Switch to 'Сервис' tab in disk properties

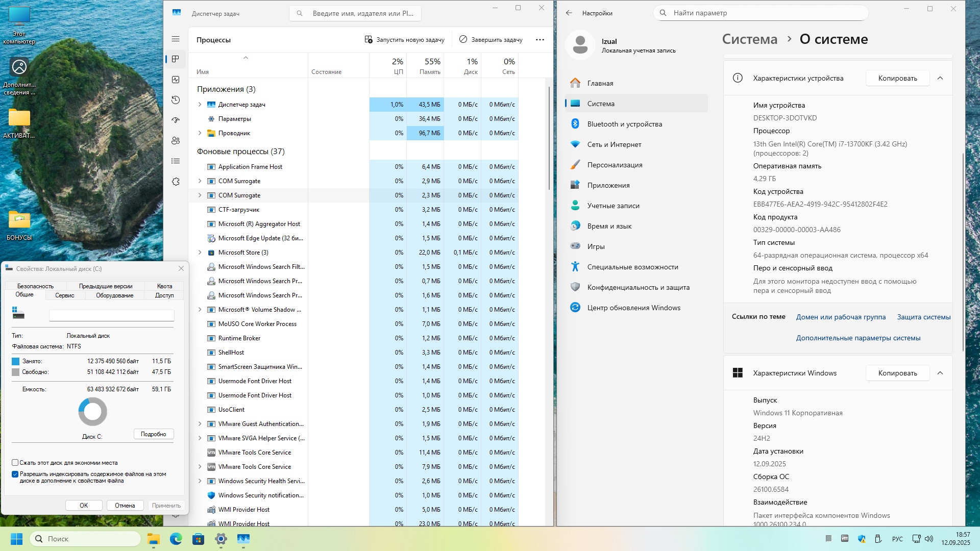(65, 295)
